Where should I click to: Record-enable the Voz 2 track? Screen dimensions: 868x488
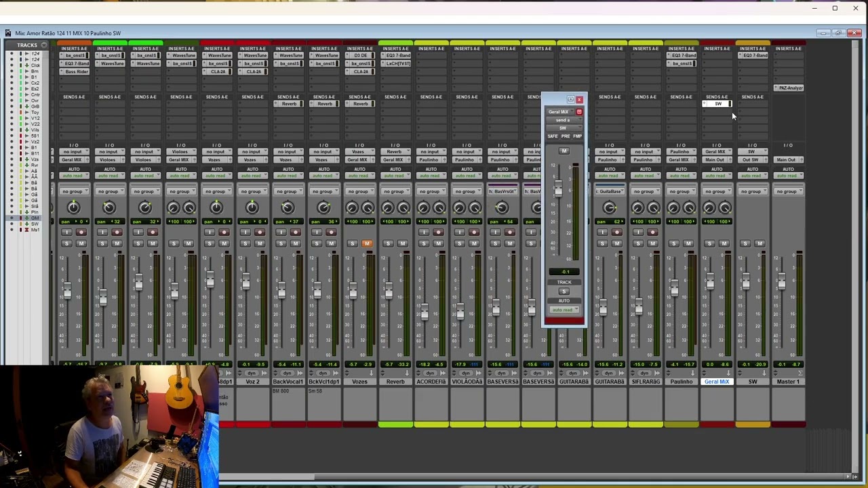tap(260, 232)
